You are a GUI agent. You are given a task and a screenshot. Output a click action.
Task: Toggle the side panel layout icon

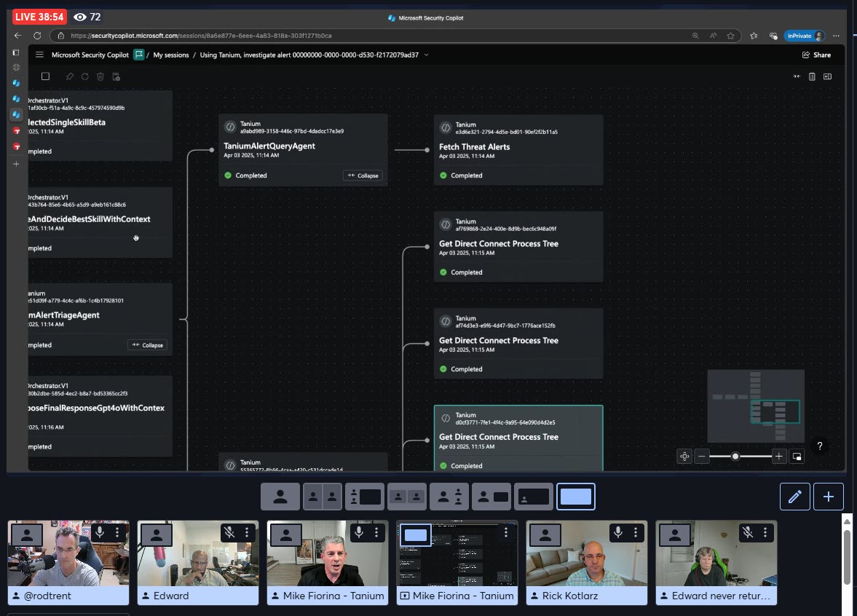827,76
